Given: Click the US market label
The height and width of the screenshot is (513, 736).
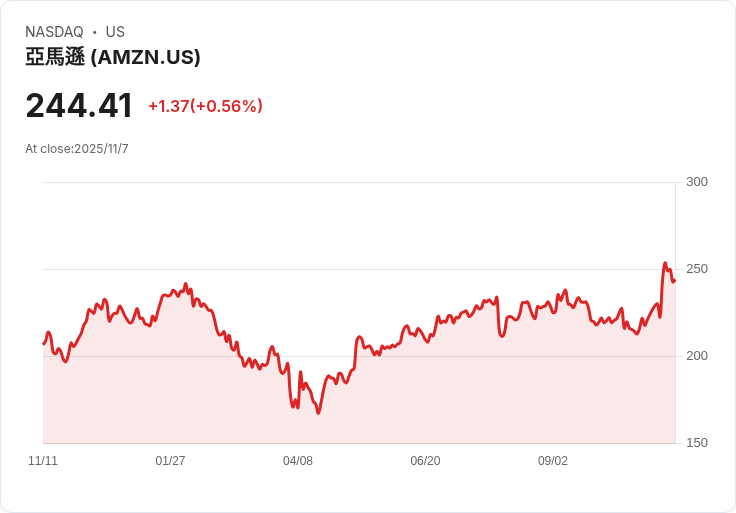Looking at the screenshot, I should [x=115, y=32].
